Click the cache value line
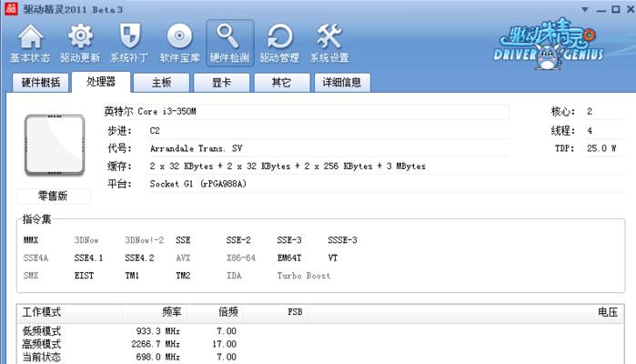 (288, 166)
